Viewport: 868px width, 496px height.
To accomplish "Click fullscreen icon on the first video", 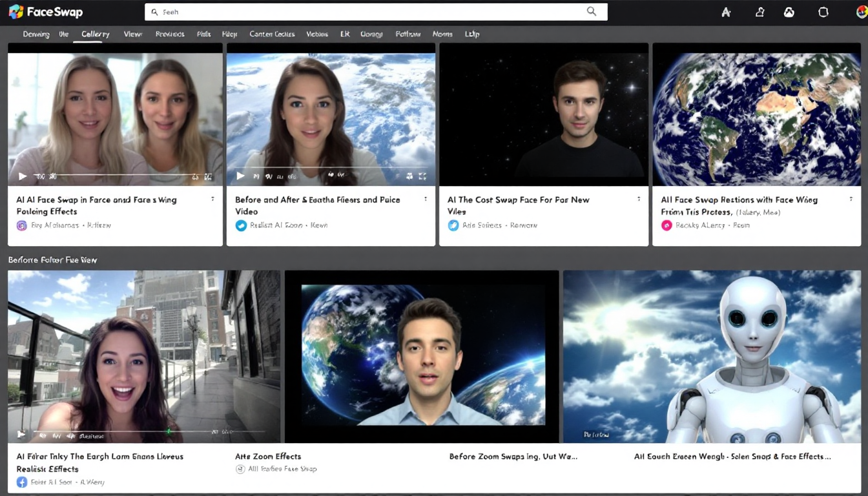I will point(208,176).
